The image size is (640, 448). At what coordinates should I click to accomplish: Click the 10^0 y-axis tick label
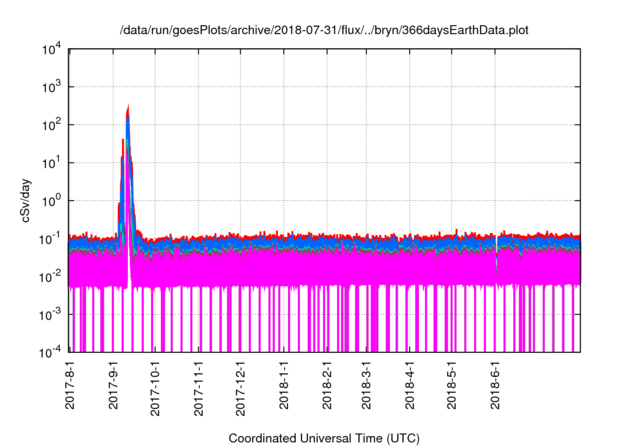(x=50, y=200)
